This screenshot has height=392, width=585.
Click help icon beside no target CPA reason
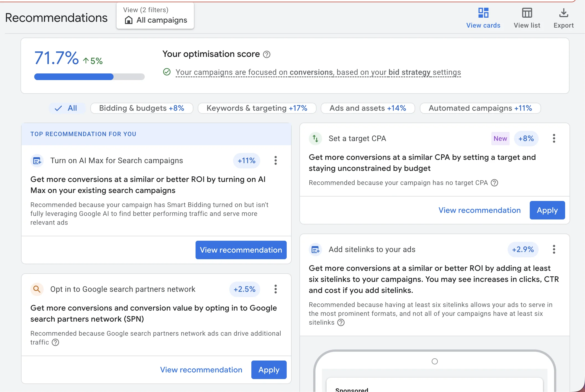pyautogui.click(x=494, y=183)
